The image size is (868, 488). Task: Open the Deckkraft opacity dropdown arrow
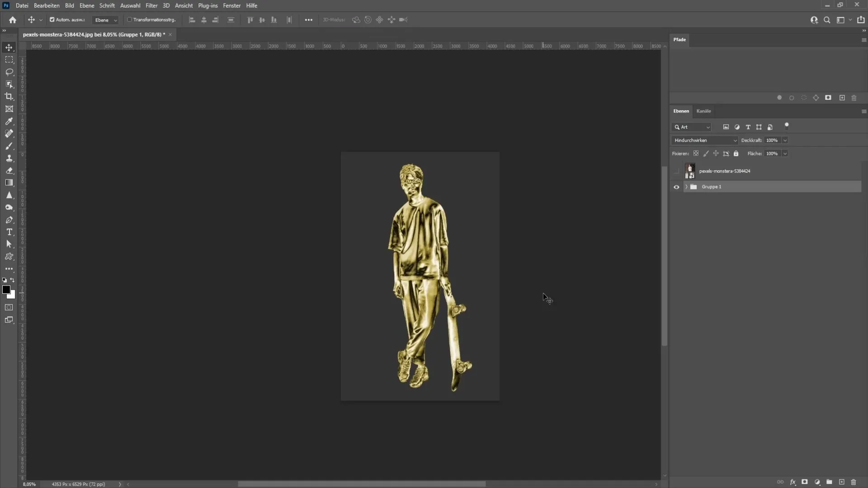(x=785, y=141)
